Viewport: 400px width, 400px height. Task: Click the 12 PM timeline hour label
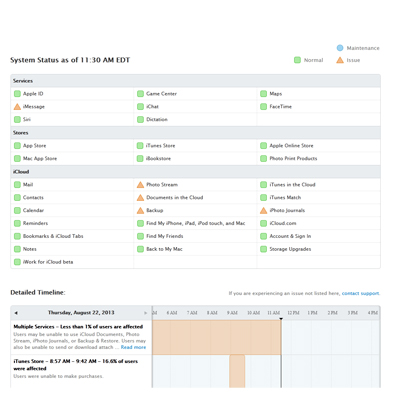pos(293,313)
